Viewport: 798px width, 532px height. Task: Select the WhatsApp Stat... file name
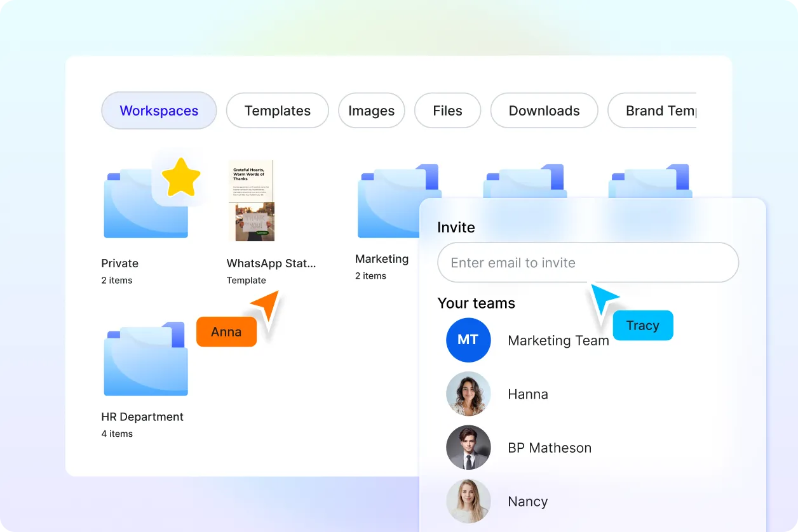coord(271,263)
